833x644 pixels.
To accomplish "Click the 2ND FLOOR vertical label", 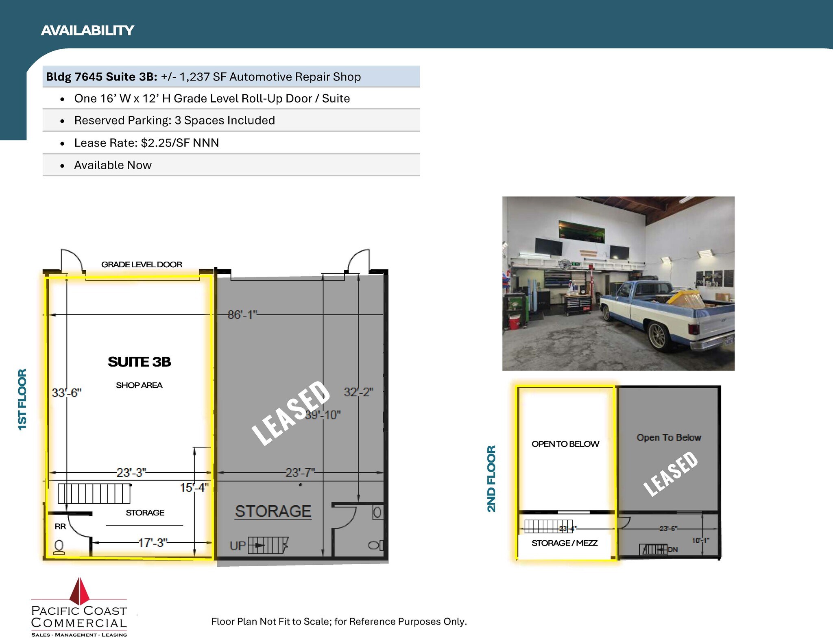I will click(x=491, y=478).
